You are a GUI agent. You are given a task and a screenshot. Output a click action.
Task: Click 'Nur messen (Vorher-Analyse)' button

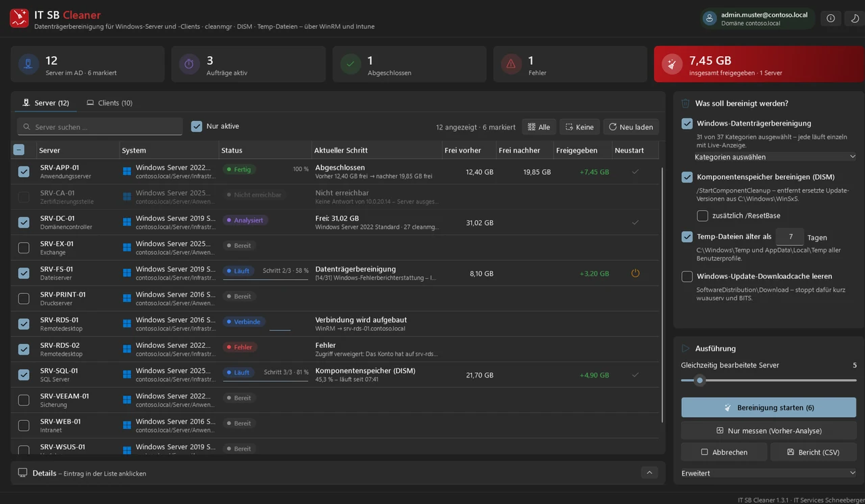coord(769,430)
